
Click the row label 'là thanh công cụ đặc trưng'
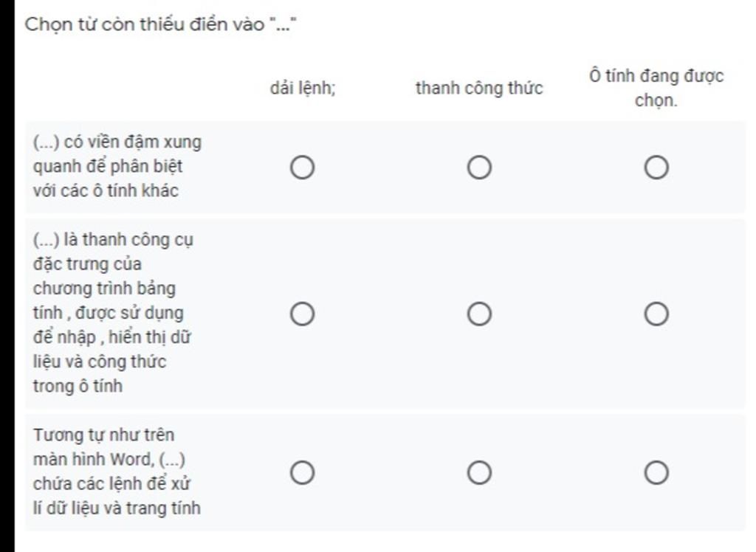113,312
